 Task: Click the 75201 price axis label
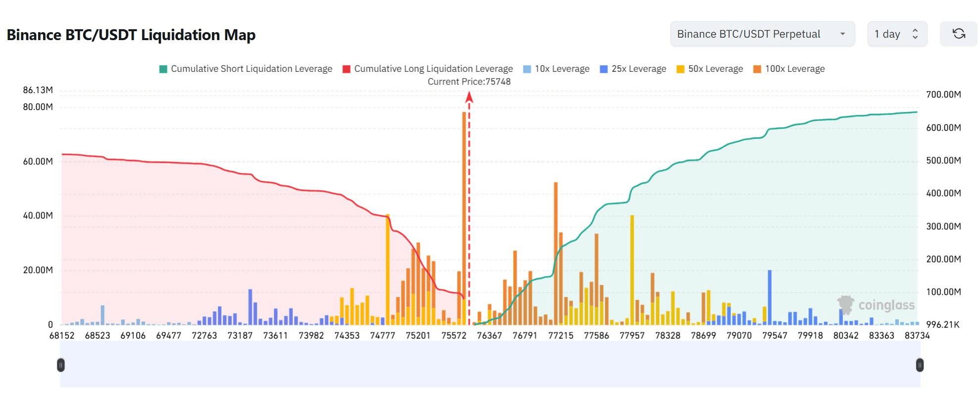[418, 336]
